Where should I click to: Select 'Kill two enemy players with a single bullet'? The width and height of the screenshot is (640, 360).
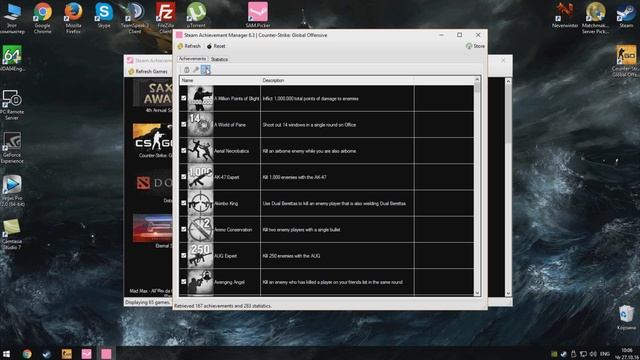click(x=301, y=230)
